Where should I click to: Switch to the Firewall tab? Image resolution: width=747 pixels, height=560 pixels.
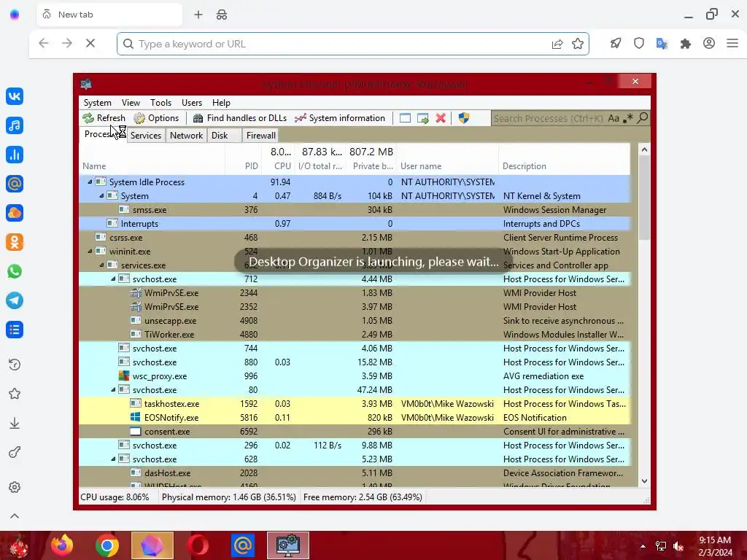click(260, 135)
